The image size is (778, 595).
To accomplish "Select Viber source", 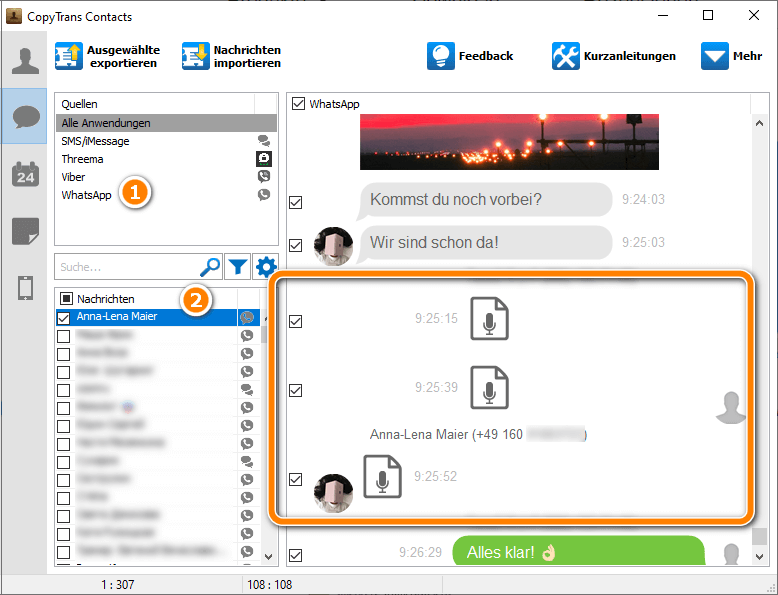I will 166,177.
